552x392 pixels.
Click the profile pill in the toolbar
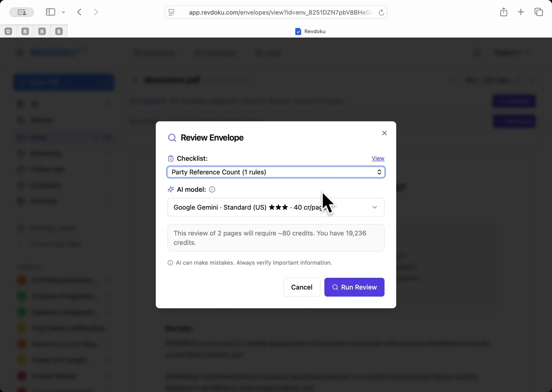pyautogui.click(x=22, y=12)
